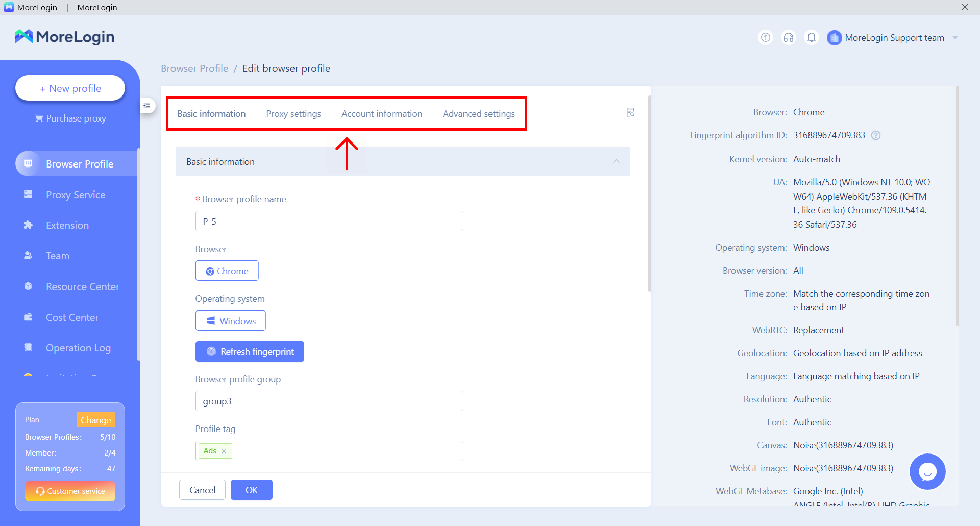Screen dimensions: 980x526
Task: Open Proxy Service in sidebar
Action: (76, 195)
